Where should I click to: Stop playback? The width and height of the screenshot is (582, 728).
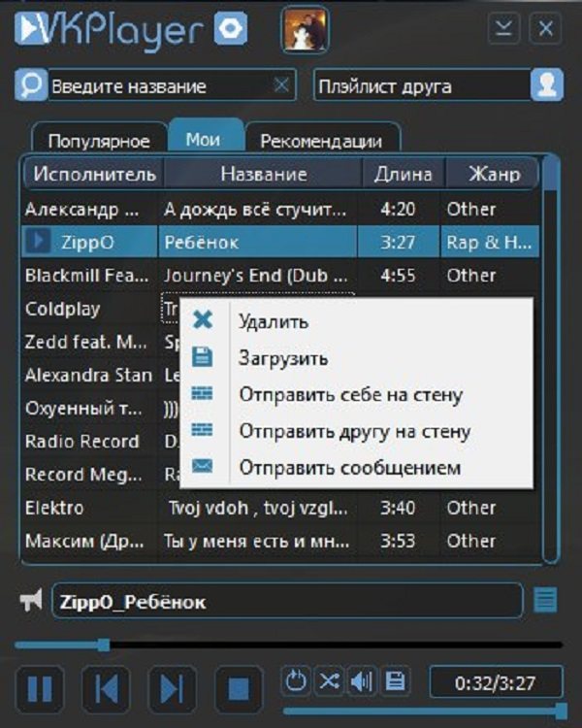239,689
